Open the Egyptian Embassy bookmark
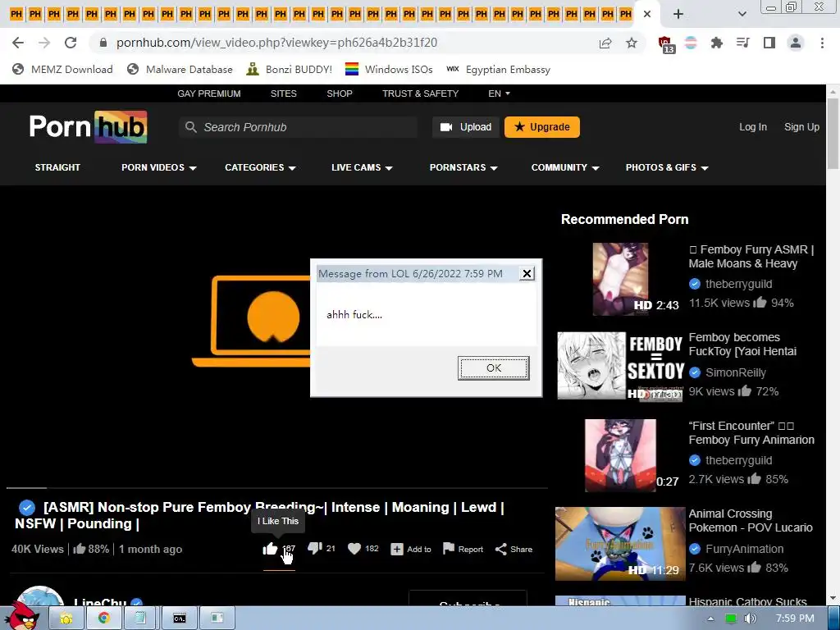Viewport: 840px width, 630px height. [498, 69]
